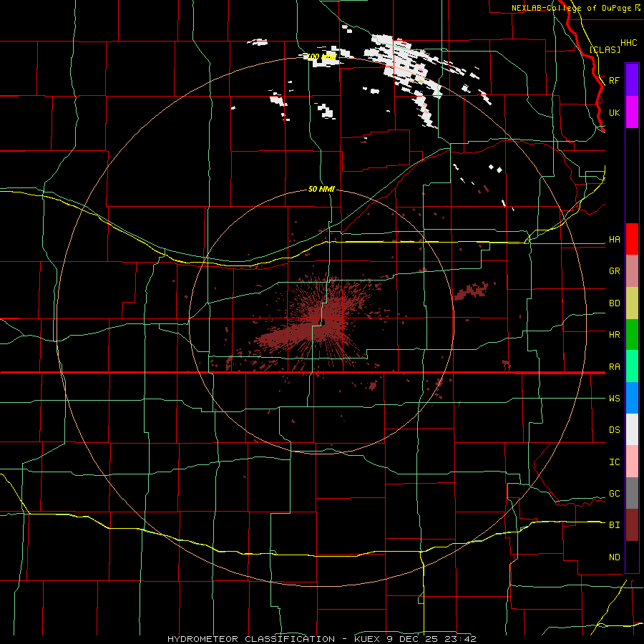The width and height of the screenshot is (644, 644).
Task: Click the blue WS legend swatch
Action: point(632,398)
